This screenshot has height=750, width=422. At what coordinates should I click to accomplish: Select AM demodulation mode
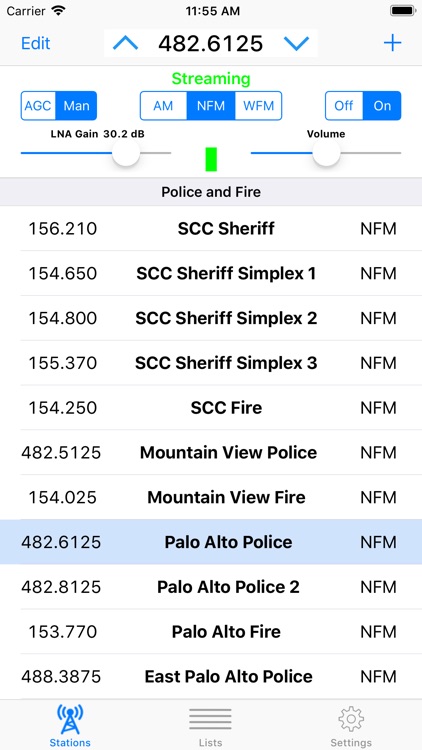click(x=163, y=106)
